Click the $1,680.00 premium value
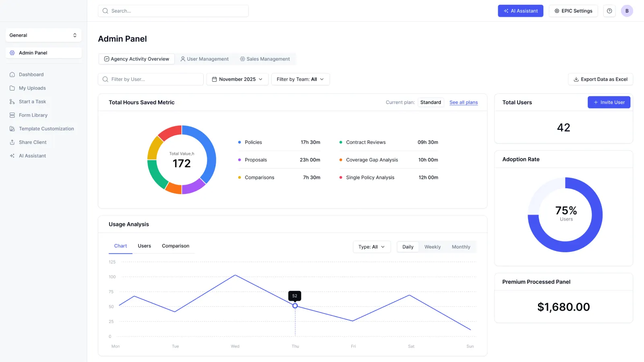Image resolution: width=644 pixels, height=362 pixels. (563, 307)
